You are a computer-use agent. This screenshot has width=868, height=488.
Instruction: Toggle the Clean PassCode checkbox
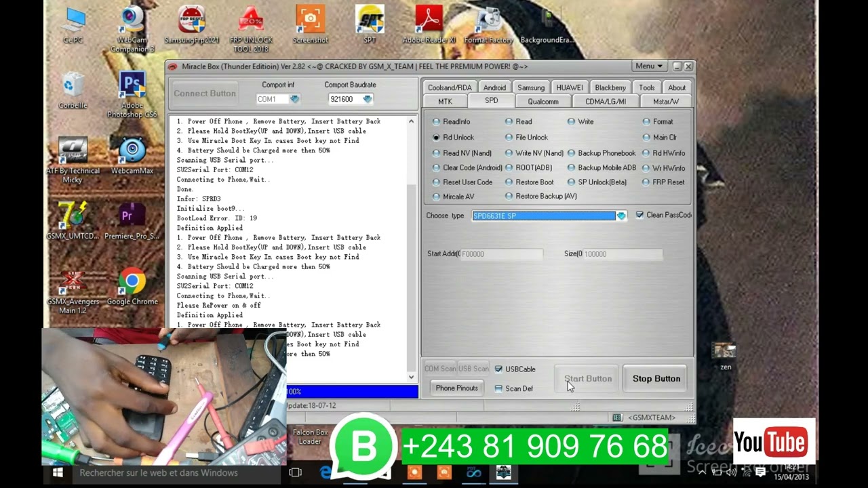click(639, 215)
